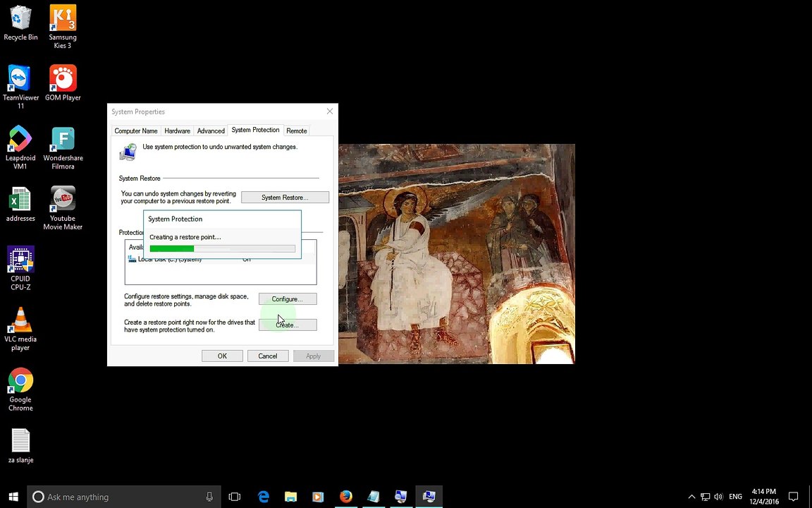Select Local Disk (C:) (System) drive row
Image resolution: width=812 pixels, height=508 pixels.
coord(221,259)
